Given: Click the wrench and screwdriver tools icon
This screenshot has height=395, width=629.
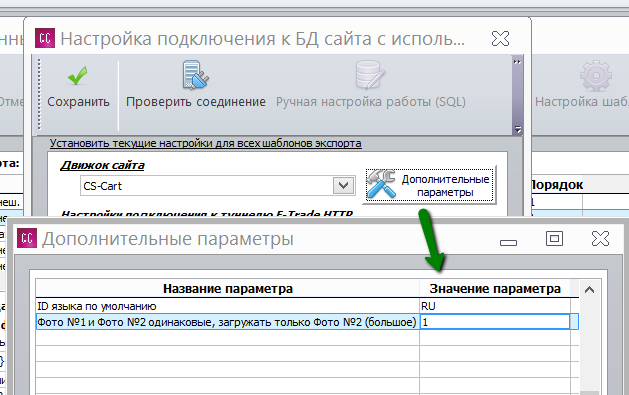Looking at the screenshot, I should [x=381, y=184].
